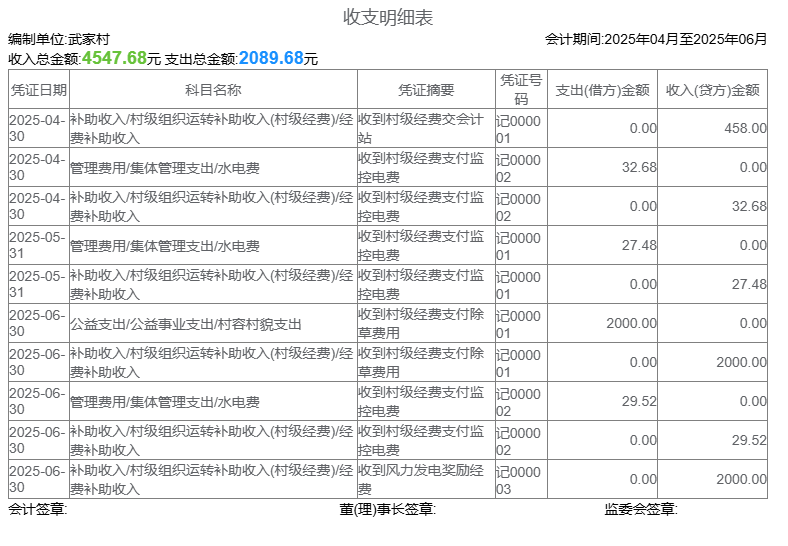Click the 会计签章 signature label
The width and height of the screenshot is (788, 546).
point(37,509)
